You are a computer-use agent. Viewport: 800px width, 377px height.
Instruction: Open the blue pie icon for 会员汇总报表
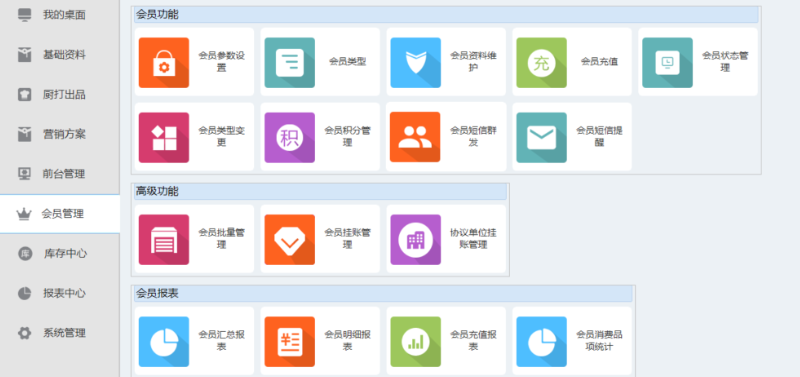coord(164,341)
